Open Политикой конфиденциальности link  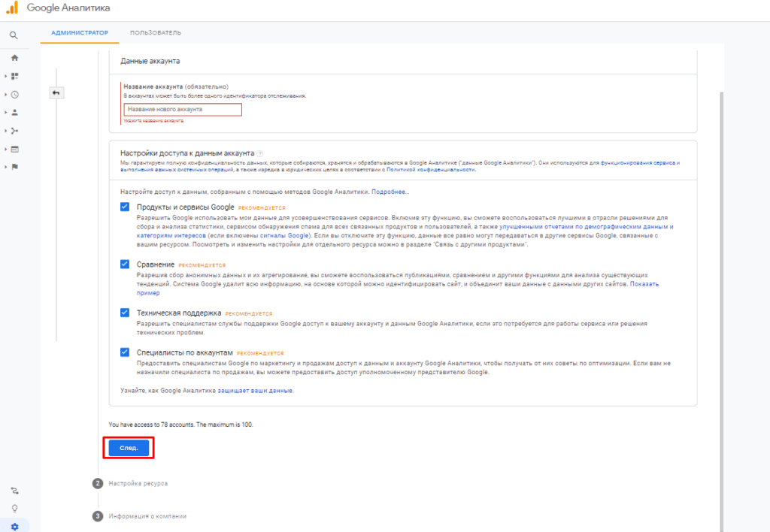tap(431, 170)
